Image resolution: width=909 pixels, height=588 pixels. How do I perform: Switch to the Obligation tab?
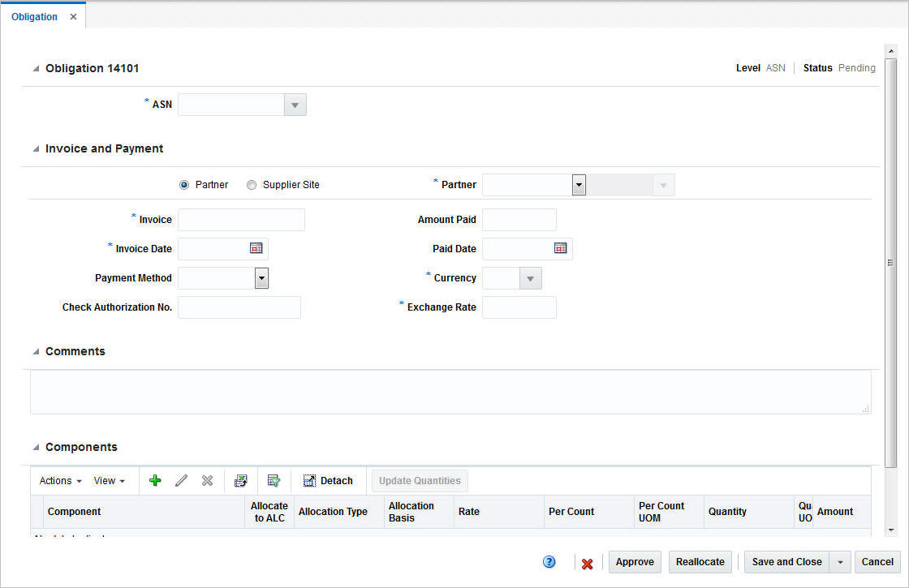click(x=34, y=17)
